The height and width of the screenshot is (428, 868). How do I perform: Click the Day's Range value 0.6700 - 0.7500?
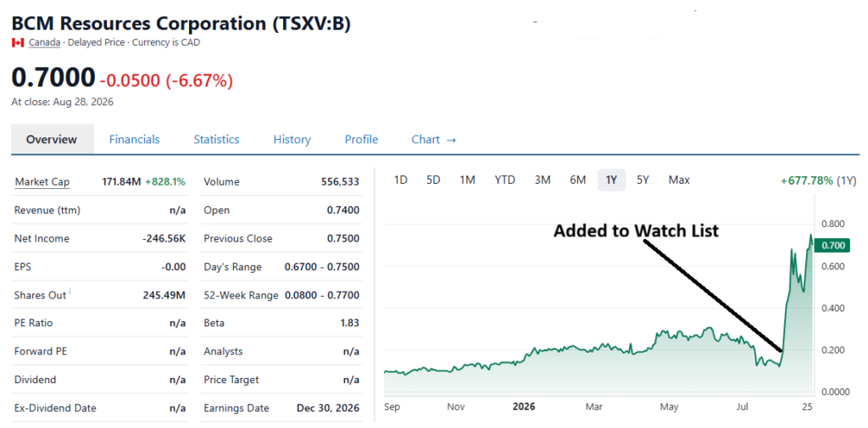pos(322,267)
